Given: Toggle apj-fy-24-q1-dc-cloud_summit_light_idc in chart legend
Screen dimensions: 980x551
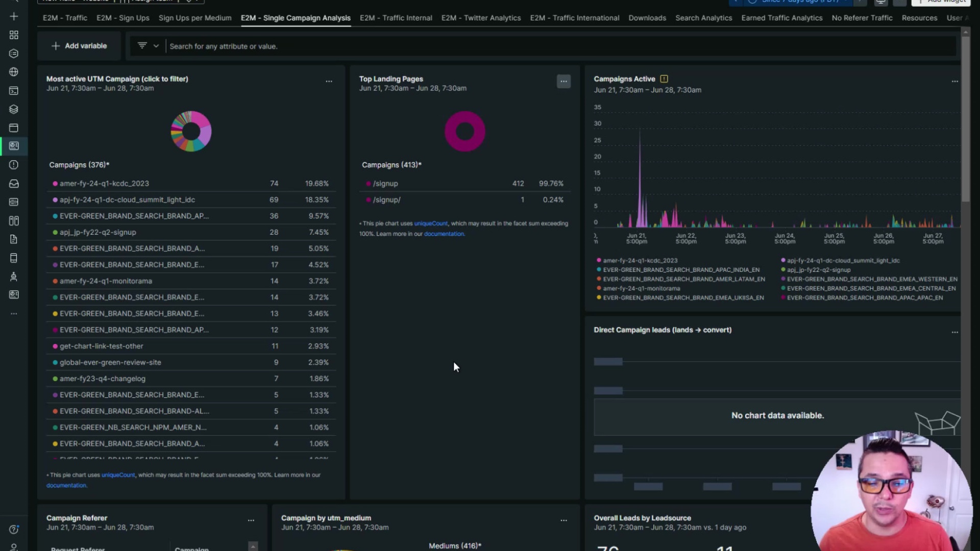Looking at the screenshot, I should point(840,260).
